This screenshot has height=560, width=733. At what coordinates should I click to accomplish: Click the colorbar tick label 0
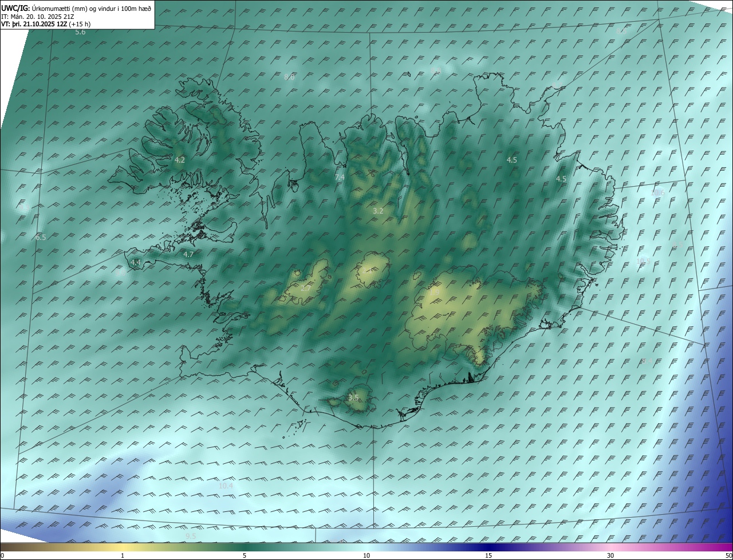click(x=2, y=555)
